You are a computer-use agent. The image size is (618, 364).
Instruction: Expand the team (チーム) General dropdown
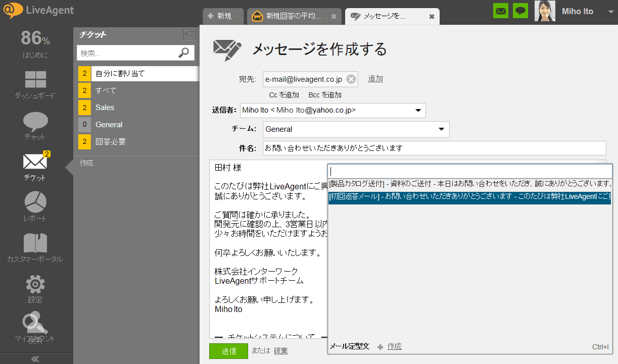tap(442, 129)
